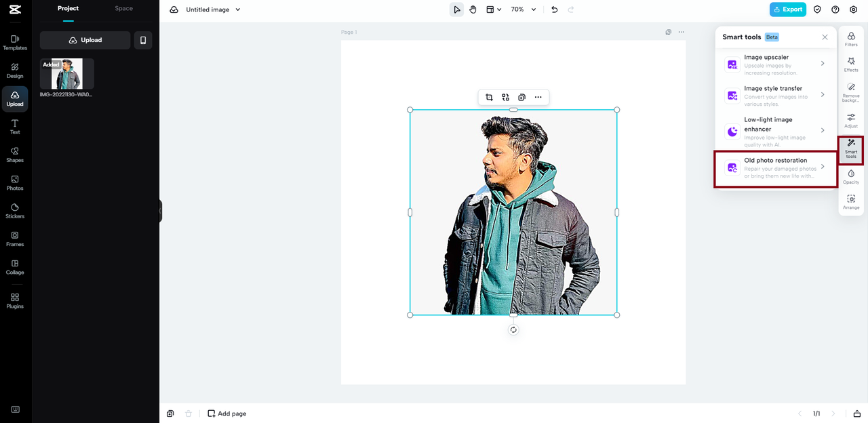Click the Export button

[787, 9]
